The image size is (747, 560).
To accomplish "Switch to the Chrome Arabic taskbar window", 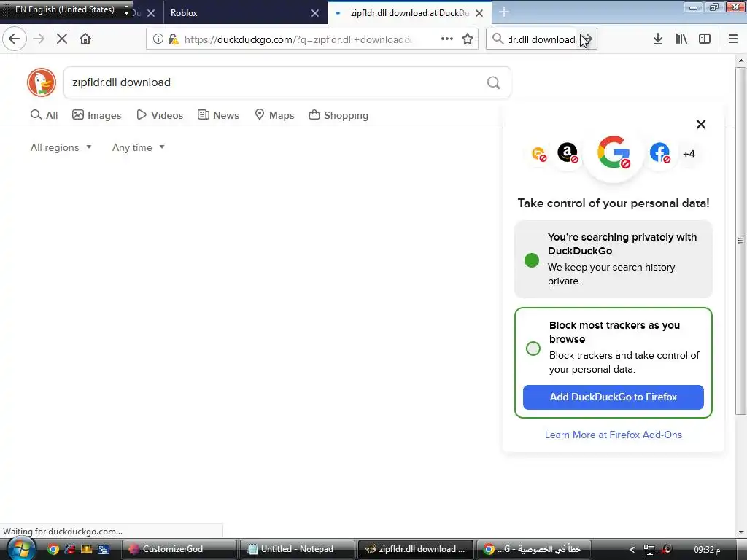I will 534,549.
